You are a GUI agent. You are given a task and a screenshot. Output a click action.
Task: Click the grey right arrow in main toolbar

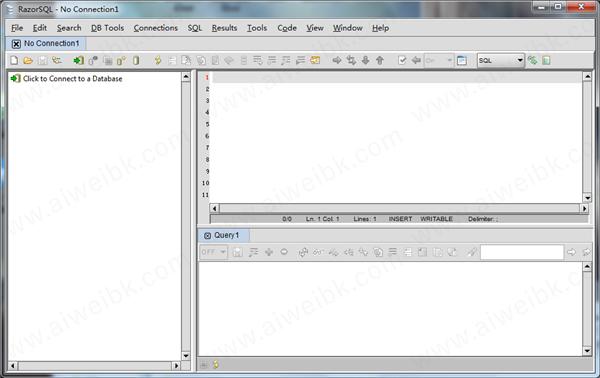pos(337,60)
